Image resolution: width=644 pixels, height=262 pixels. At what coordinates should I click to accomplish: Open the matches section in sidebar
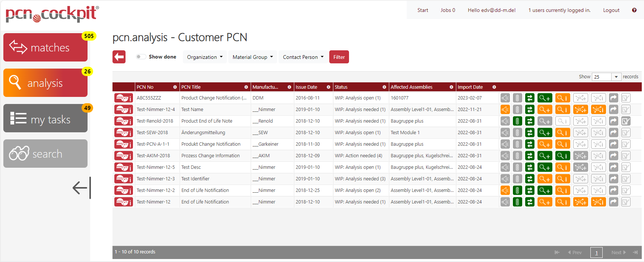click(x=45, y=47)
